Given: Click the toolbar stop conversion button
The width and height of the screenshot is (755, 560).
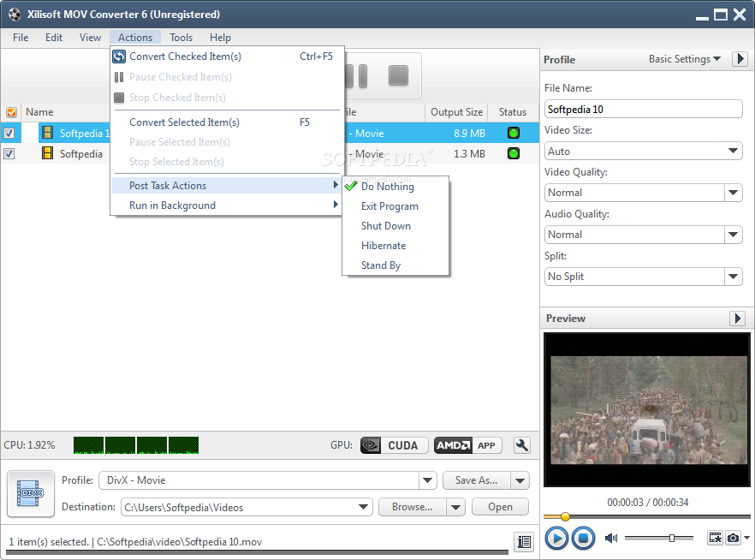Looking at the screenshot, I should point(398,75).
